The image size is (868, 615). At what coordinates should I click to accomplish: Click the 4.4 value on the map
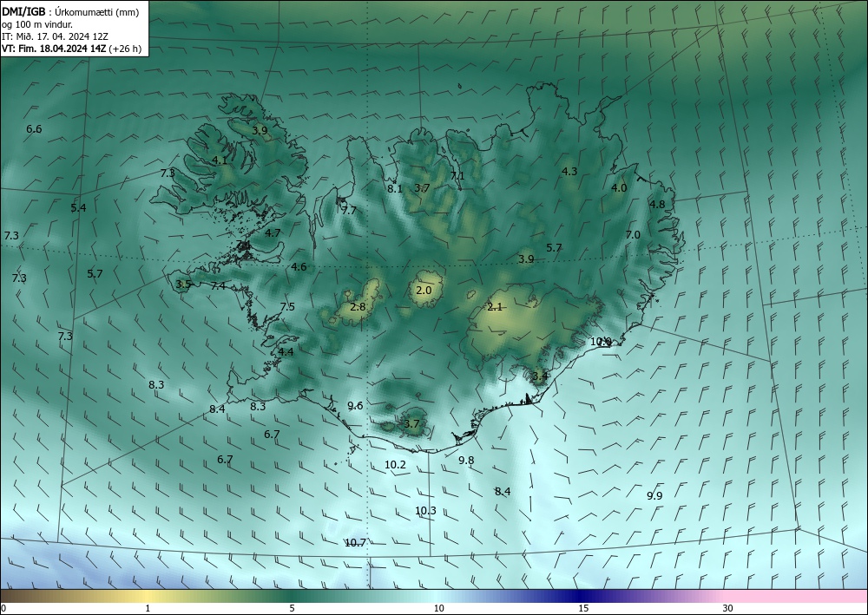286,352
